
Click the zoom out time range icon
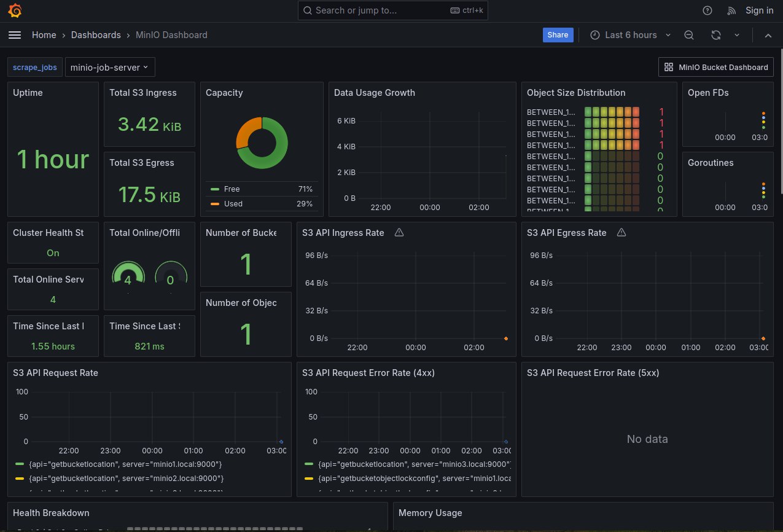tap(689, 35)
